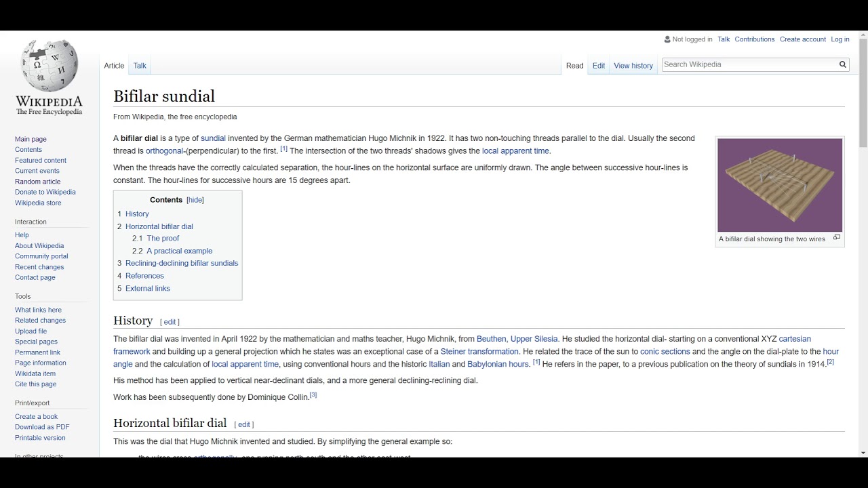The image size is (868, 488).
Task: Click Create a book
Action: [x=37, y=417]
